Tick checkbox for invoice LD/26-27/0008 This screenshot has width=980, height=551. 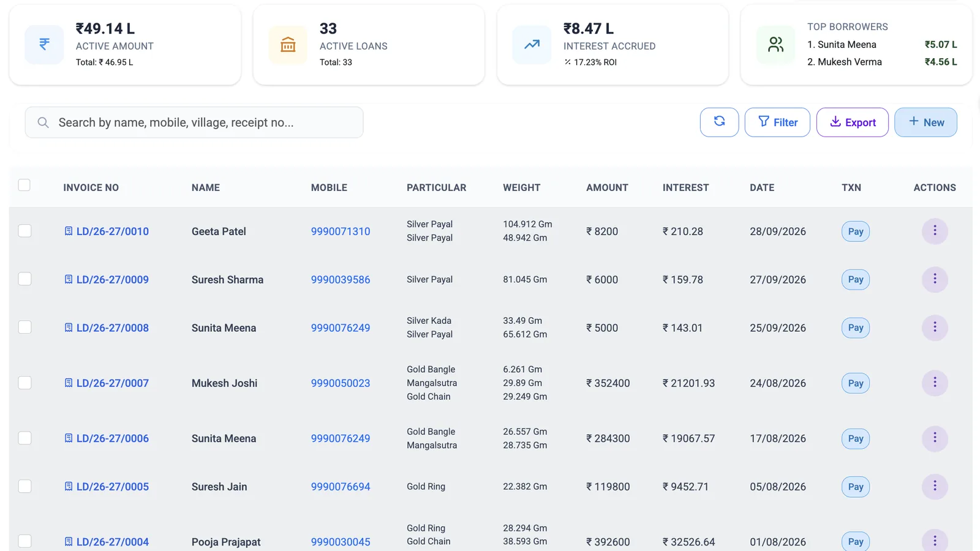tap(24, 328)
